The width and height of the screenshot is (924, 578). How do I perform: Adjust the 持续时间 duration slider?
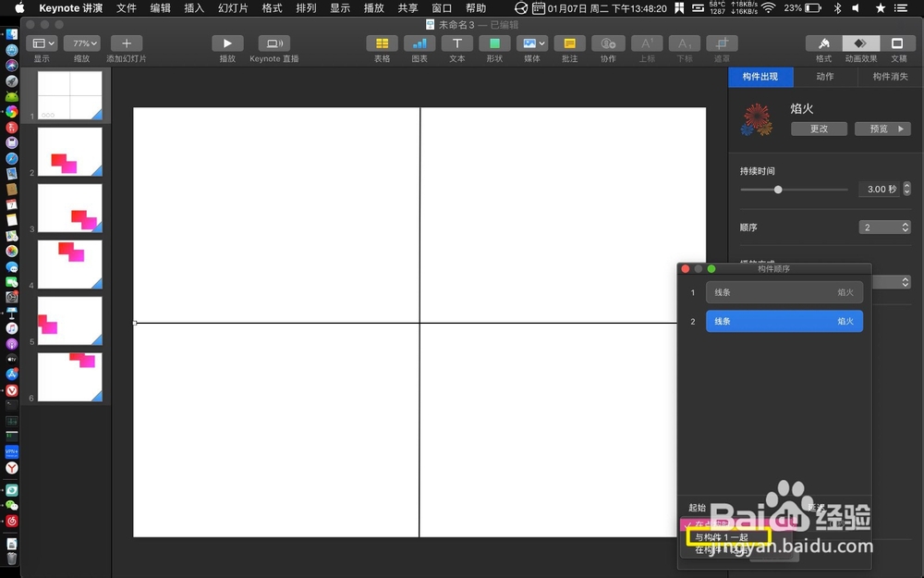pos(779,189)
